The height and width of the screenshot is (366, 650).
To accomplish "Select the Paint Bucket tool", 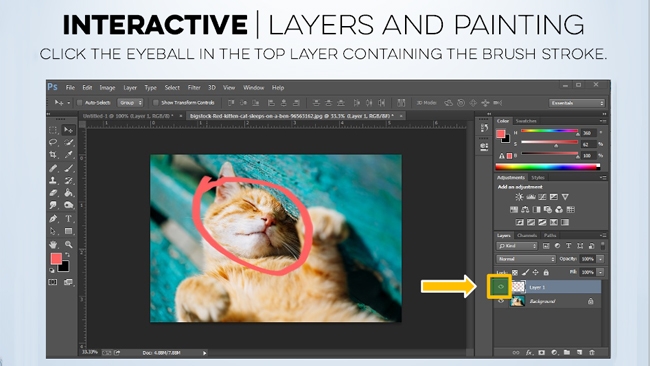I will (x=68, y=193).
